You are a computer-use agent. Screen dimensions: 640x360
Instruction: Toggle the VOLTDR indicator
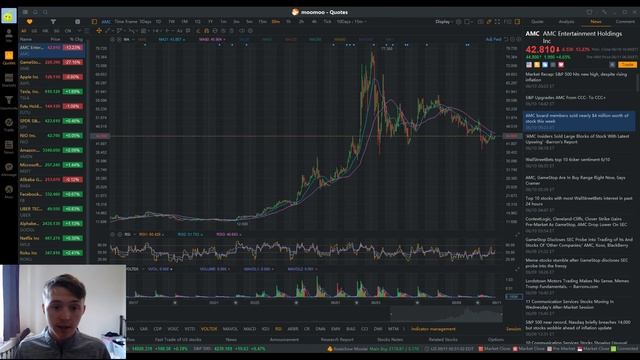[x=209, y=329]
